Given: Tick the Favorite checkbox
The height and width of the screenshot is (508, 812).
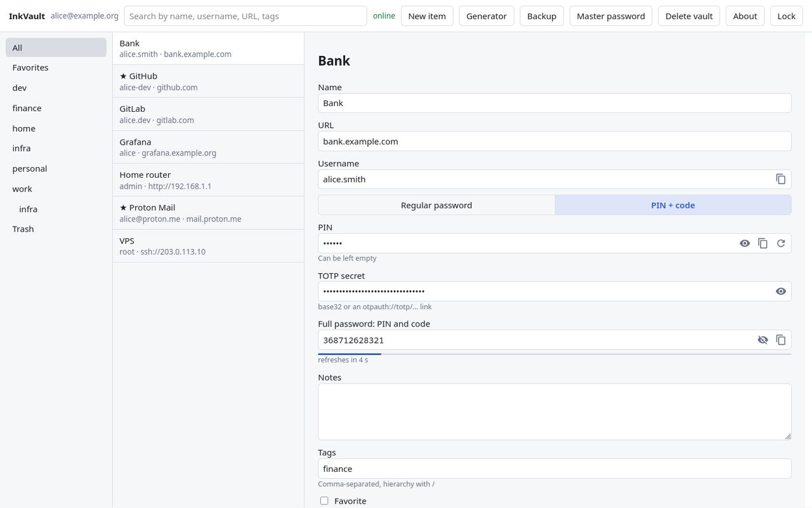Looking at the screenshot, I should point(324,501).
